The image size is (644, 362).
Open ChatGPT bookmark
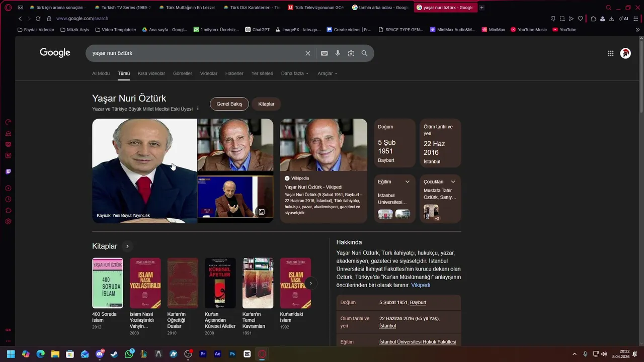[257, 30]
